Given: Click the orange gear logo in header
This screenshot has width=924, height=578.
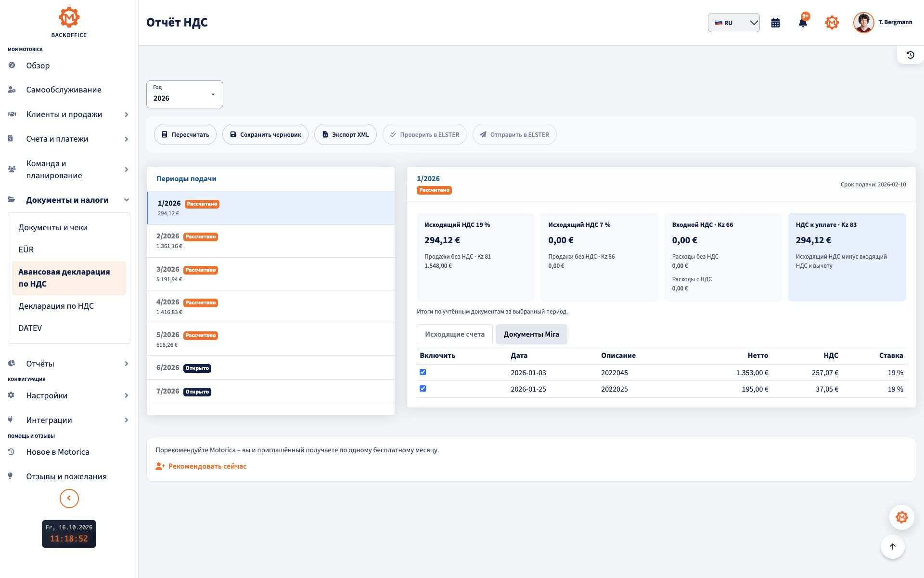Looking at the screenshot, I should [x=832, y=23].
